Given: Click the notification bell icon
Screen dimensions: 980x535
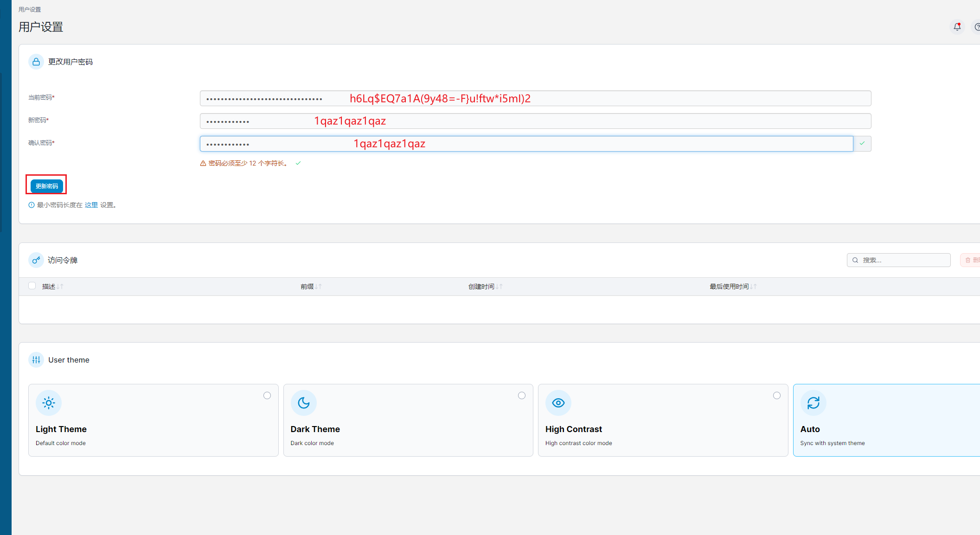Looking at the screenshot, I should coord(957,27).
